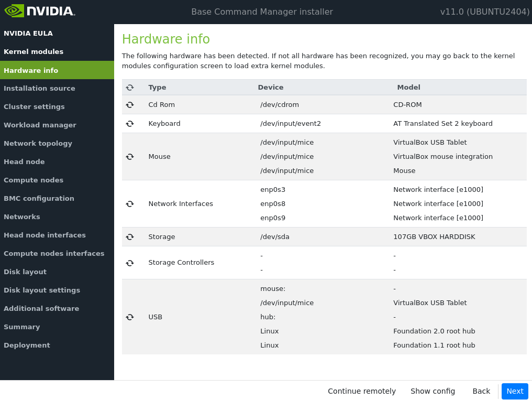532x400 pixels.
Task: Open the Disk layout step
Action: tap(57, 272)
